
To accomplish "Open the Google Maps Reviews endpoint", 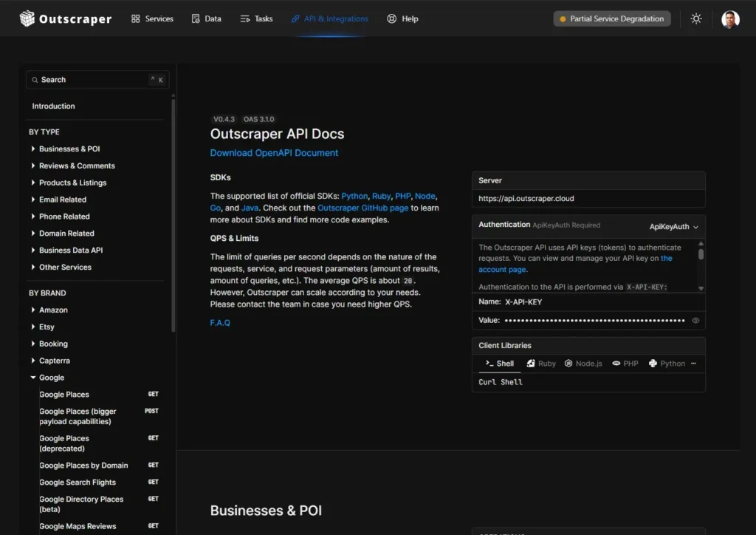I will (99, 526).
